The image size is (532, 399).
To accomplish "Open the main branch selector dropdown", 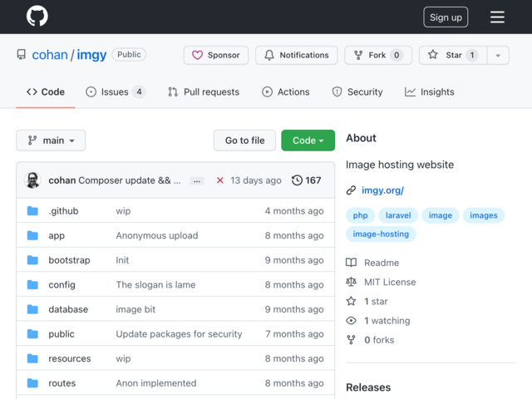I will (51, 140).
